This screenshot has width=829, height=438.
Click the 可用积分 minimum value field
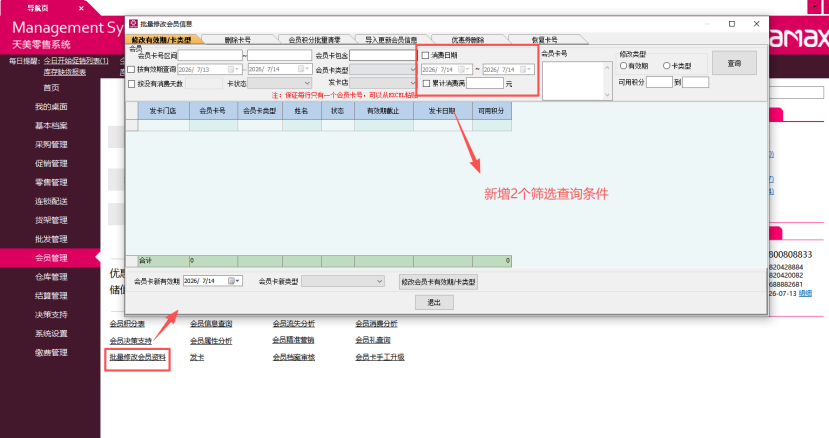[659, 82]
